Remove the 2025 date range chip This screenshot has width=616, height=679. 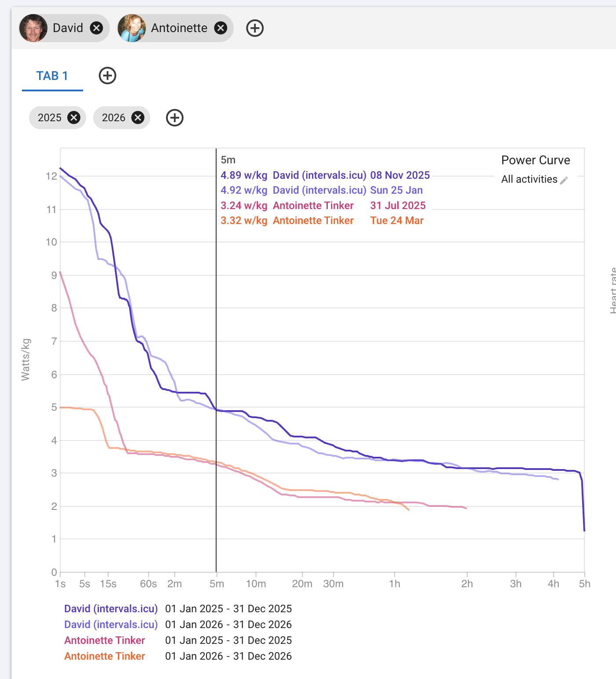74,118
